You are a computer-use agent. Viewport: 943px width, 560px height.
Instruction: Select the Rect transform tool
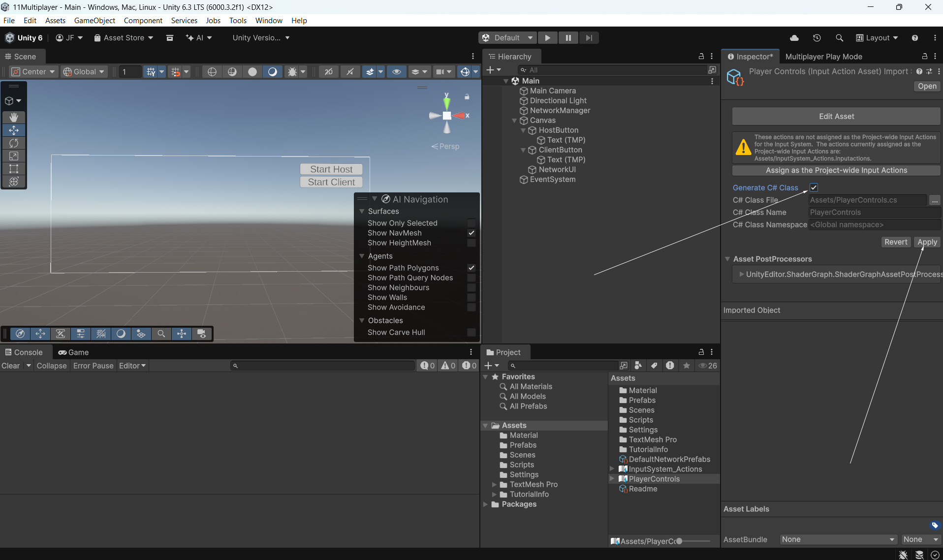pyautogui.click(x=14, y=169)
